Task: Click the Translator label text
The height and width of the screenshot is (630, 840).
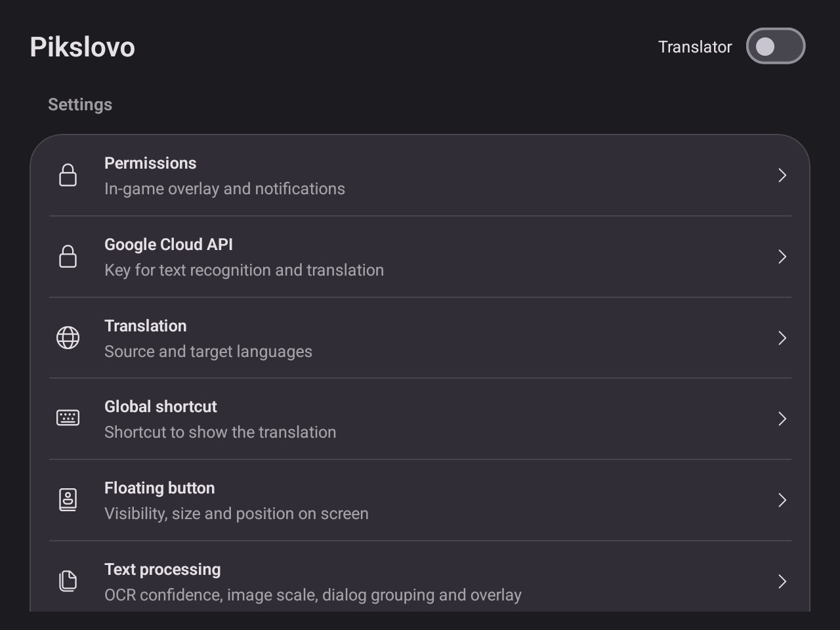Action: point(695,47)
